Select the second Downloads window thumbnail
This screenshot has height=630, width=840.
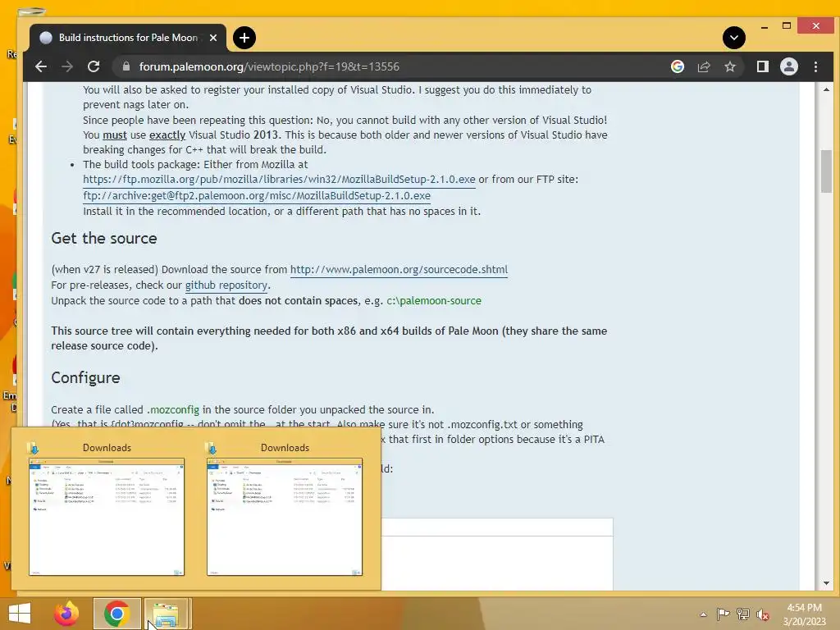point(285,517)
